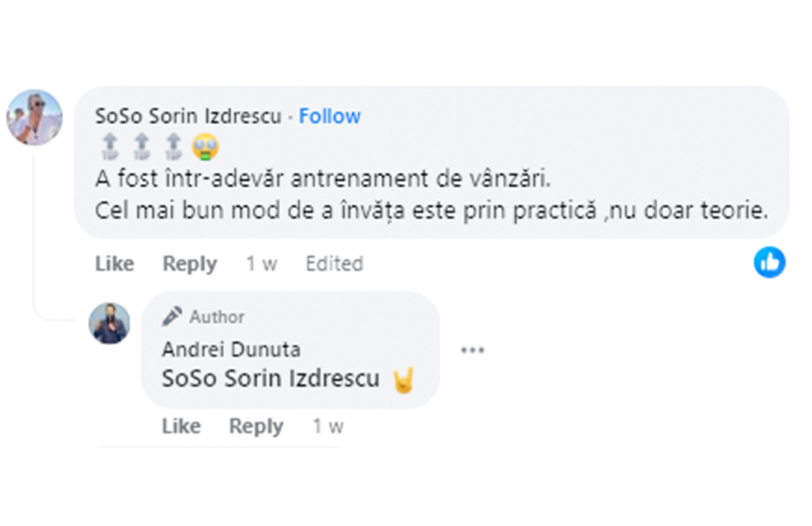812x526 pixels.
Task: Open SoSo Sorin Izdrescu's profile from comment header
Action: coord(188,116)
